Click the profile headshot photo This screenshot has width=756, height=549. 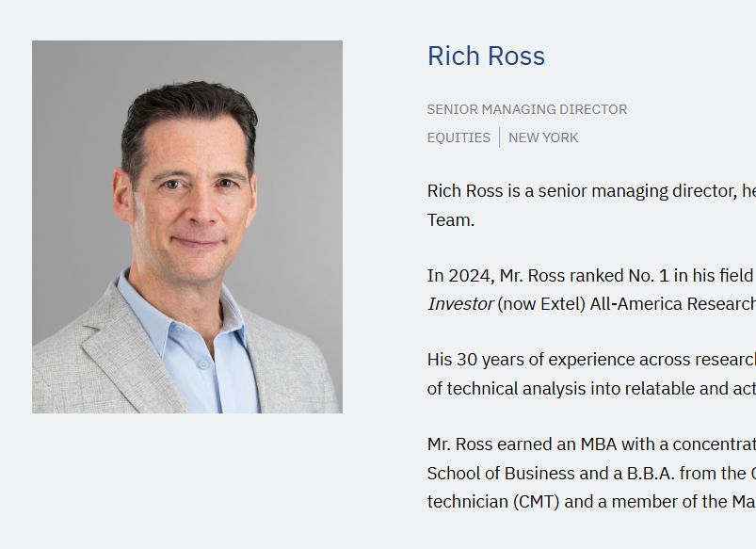[187, 227]
